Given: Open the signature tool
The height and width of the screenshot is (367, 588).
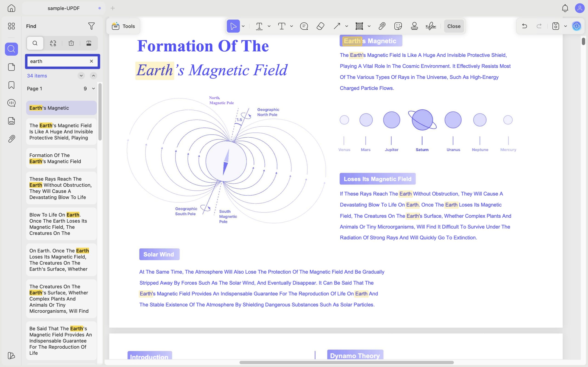Looking at the screenshot, I should (431, 26).
